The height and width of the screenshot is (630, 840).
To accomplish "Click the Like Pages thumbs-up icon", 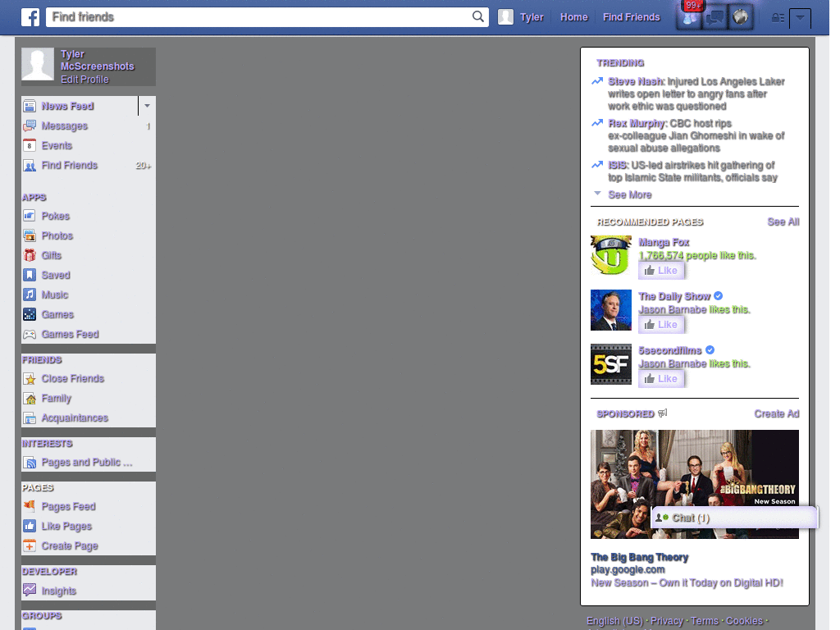I will click(30, 526).
